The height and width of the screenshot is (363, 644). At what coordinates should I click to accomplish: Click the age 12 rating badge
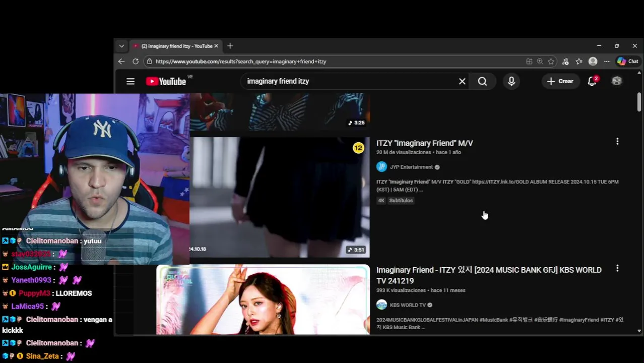pyautogui.click(x=358, y=148)
